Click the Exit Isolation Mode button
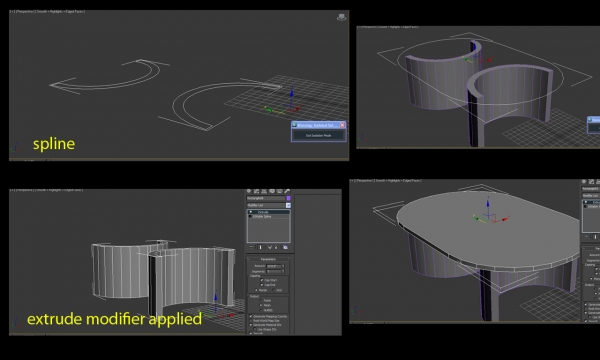The width and height of the screenshot is (600, 360). [318, 135]
